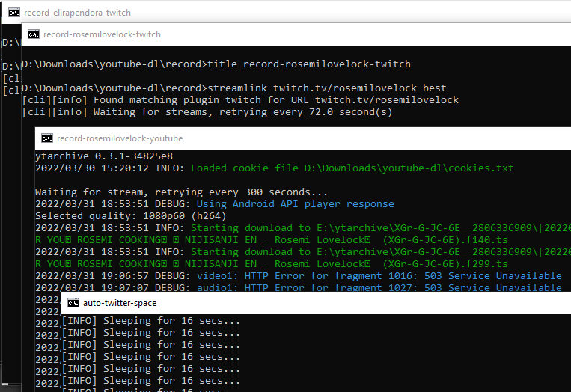
Task: Focus the record-rosemilovelock-twitch window title
Action: point(102,34)
